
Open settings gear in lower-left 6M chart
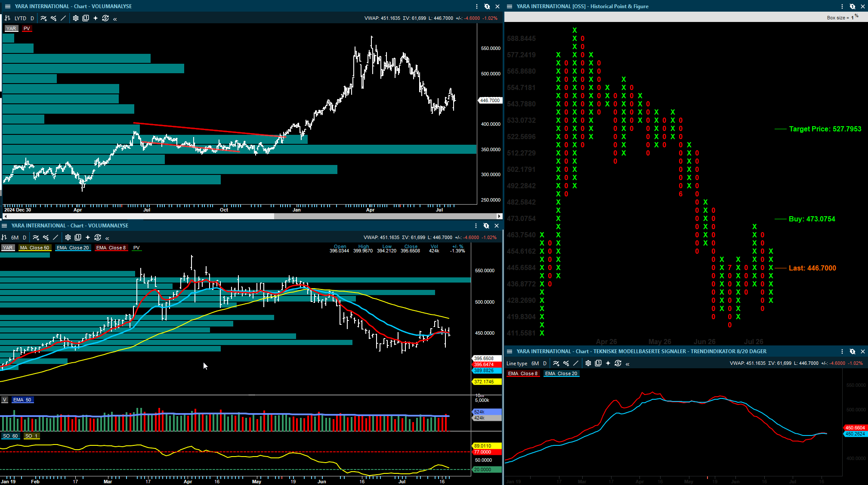[68, 237]
